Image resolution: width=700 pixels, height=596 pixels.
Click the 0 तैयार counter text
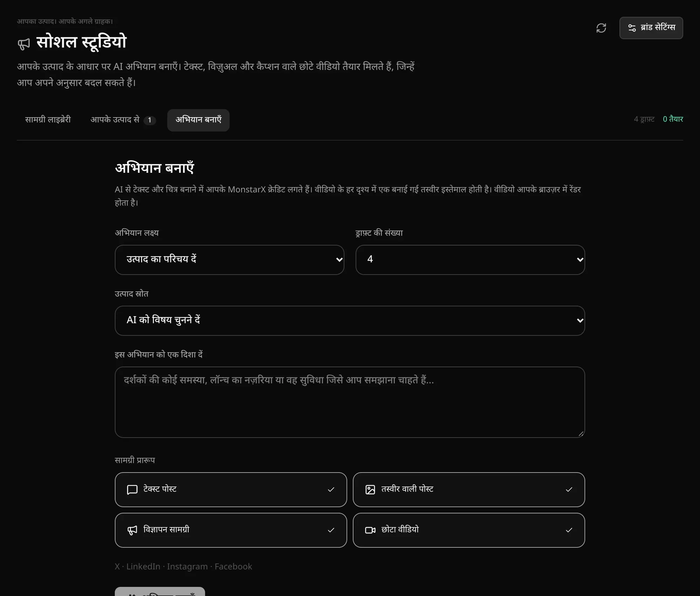[673, 119]
